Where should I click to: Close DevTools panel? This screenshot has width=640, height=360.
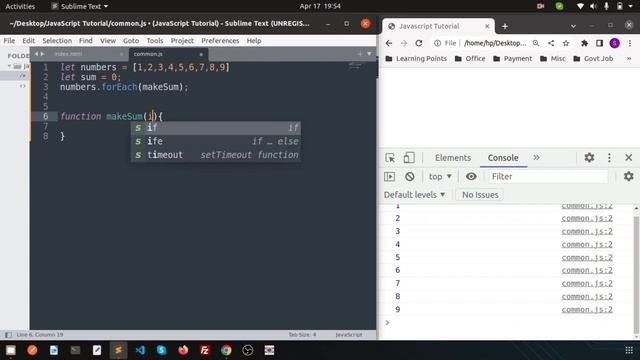[629, 158]
